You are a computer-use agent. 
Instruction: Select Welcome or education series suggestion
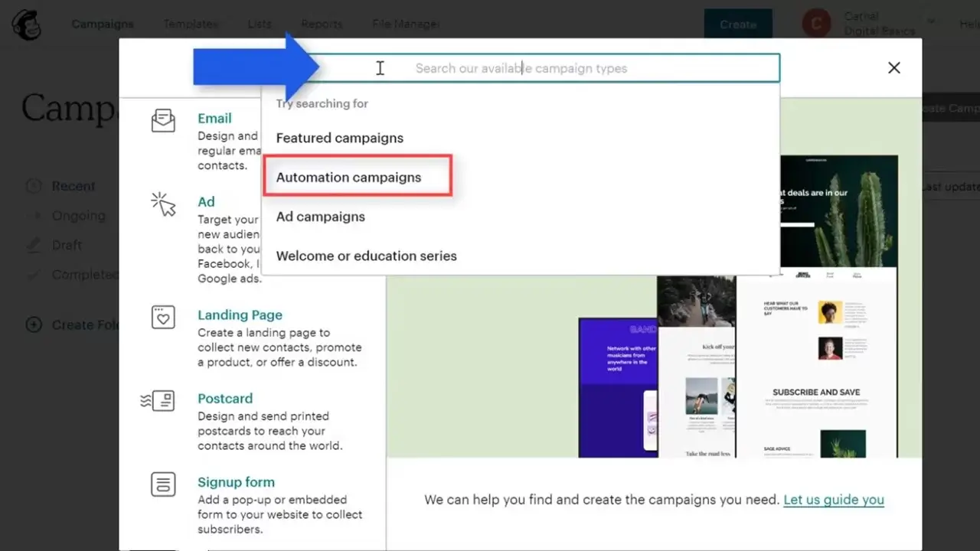click(367, 256)
